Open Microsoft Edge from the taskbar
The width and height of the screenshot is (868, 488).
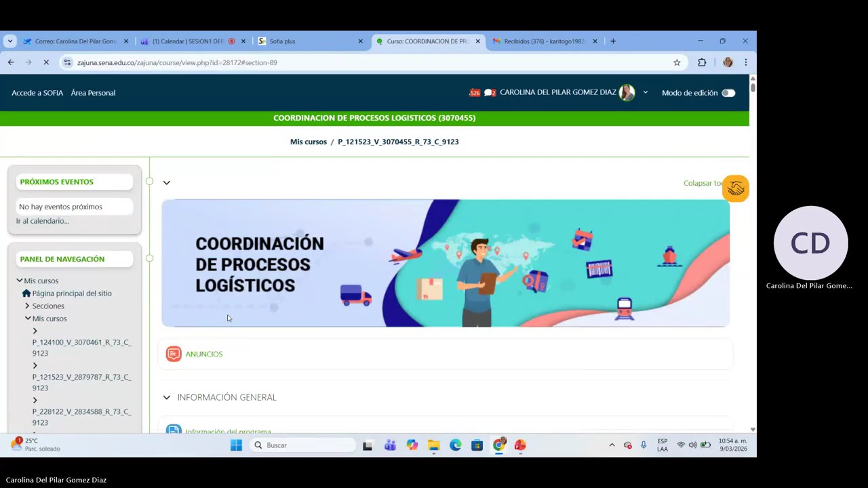[x=455, y=445]
